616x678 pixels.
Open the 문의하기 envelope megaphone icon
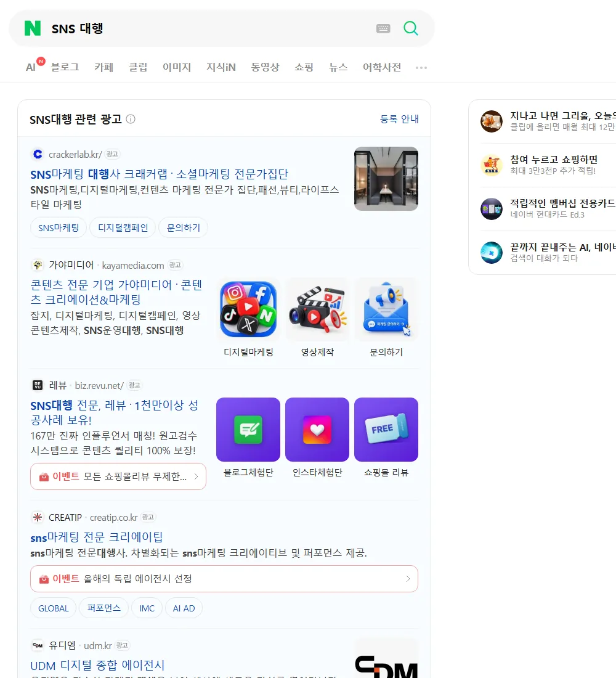386,309
